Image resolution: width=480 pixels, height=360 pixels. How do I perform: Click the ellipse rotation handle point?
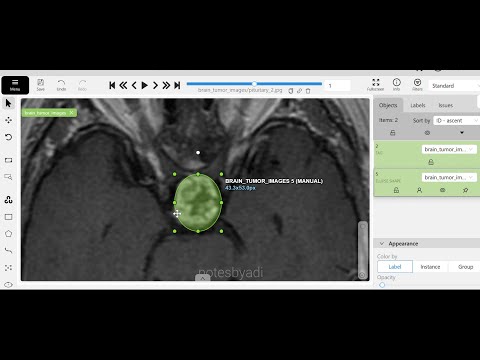click(x=198, y=153)
